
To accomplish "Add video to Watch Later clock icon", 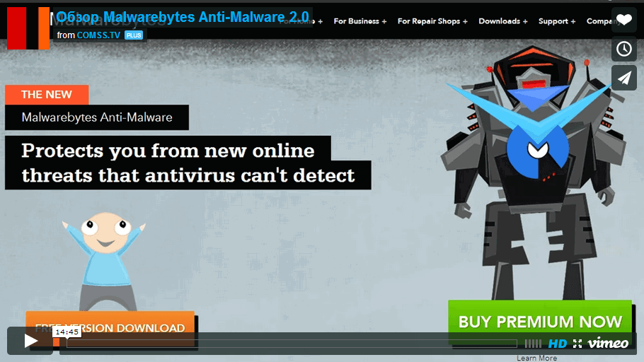I will click(x=624, y=49).
